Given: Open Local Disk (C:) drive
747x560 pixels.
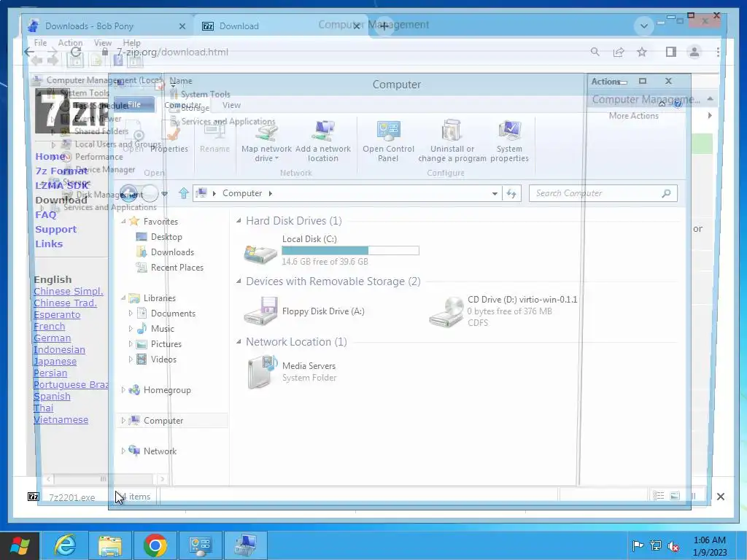Looking at the screenshot, I should 331,250.
